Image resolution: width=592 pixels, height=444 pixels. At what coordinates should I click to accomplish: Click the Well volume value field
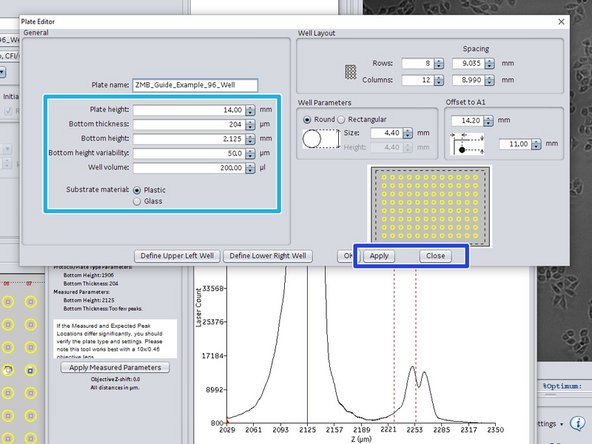point(189,168)
